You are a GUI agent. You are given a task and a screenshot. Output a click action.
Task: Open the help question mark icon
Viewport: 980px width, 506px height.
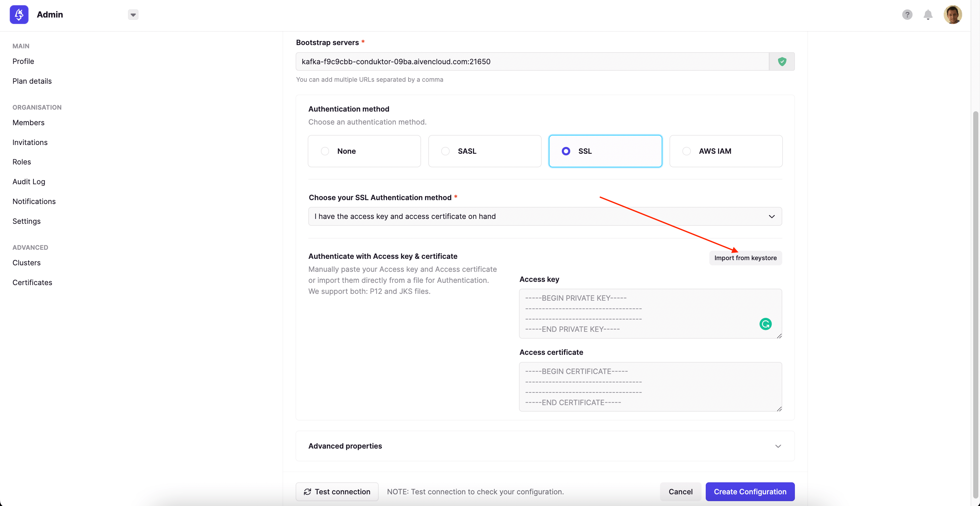pos(907,15)
